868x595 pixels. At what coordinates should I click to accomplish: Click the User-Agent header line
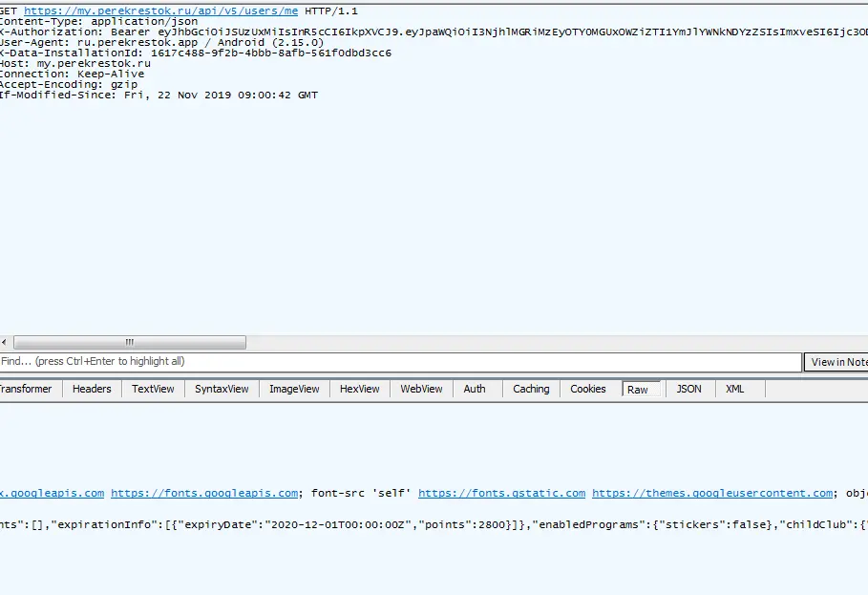tap(161, 43)
